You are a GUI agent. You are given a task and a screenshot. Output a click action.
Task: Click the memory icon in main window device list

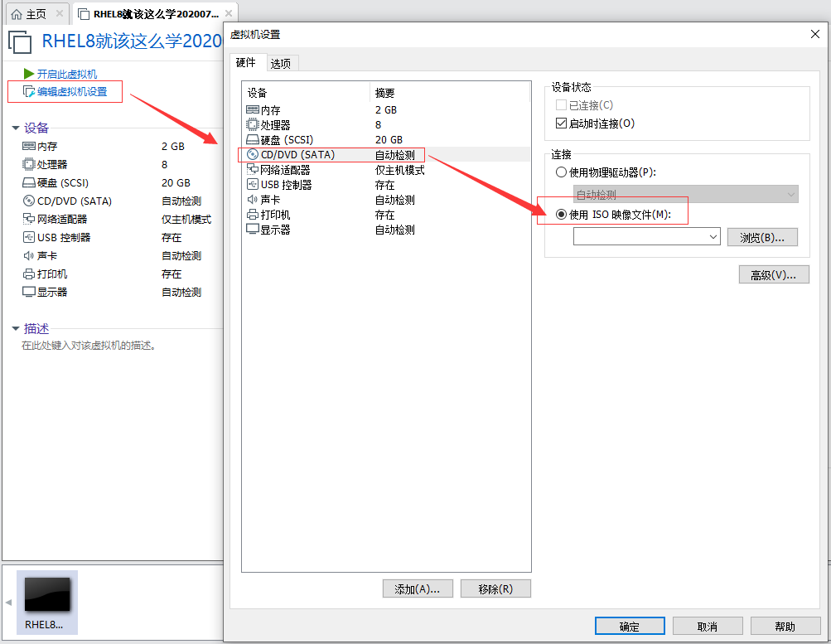(x=29, y=147)
